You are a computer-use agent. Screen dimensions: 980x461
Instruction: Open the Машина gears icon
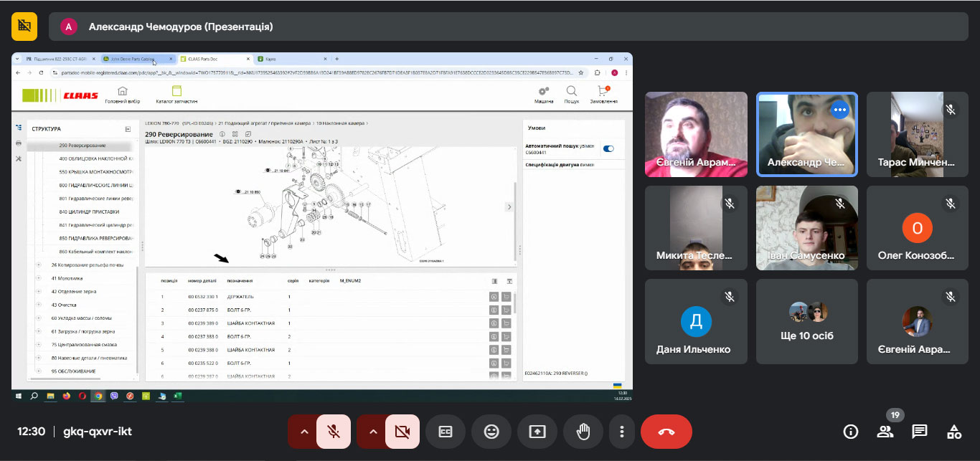(x=544, y=91)
